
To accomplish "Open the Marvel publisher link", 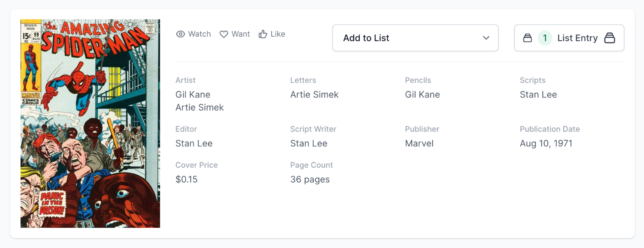I will [x=419, y=144].
